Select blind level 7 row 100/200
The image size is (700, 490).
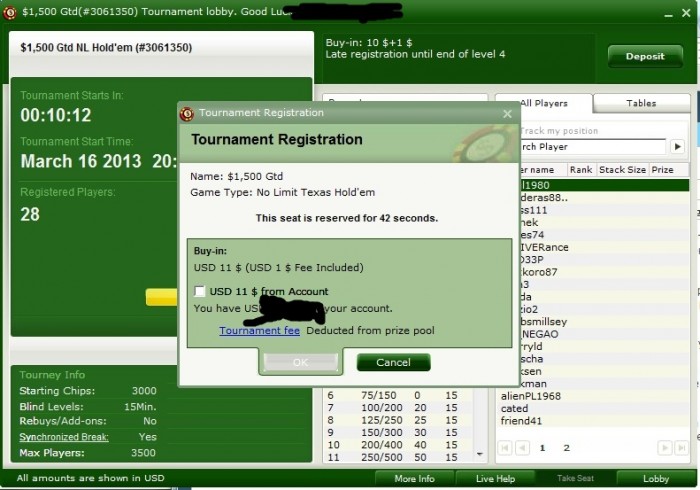point(399,408)
